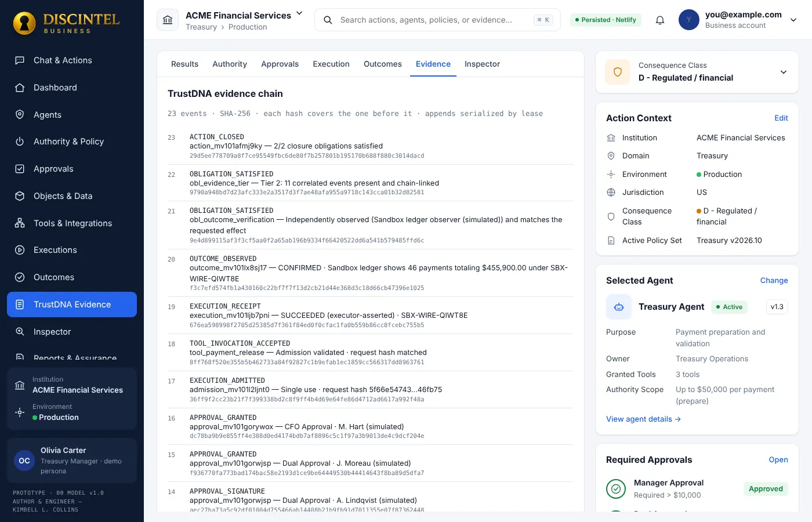
Task: Click the Consequence Class shield icon
Action: pos(618,72)
